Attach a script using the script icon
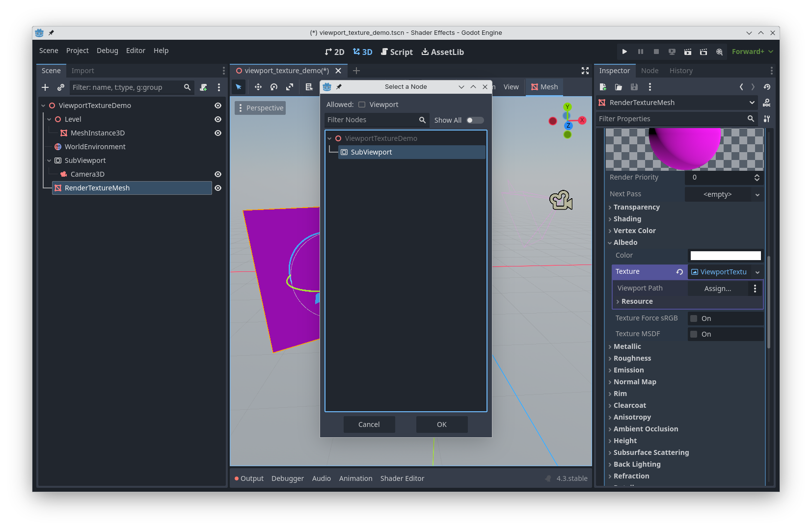This screenshot has width=812, height=530. (x=204, y=87)
